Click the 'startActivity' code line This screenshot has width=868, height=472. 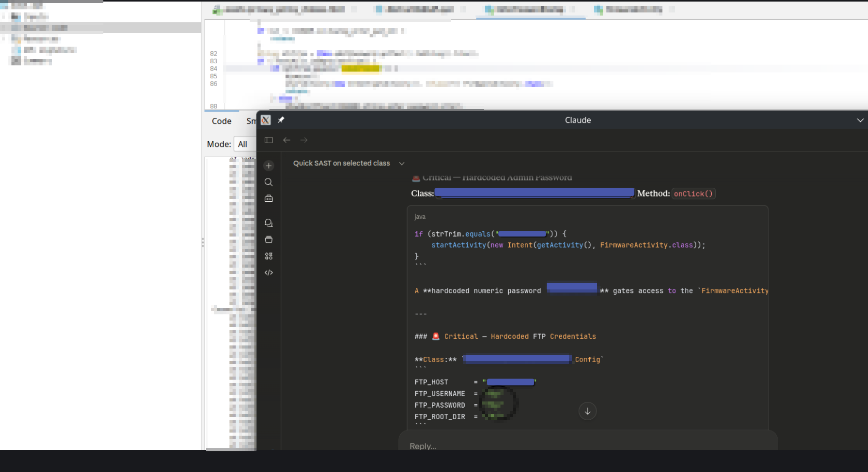tap(568, 245)
